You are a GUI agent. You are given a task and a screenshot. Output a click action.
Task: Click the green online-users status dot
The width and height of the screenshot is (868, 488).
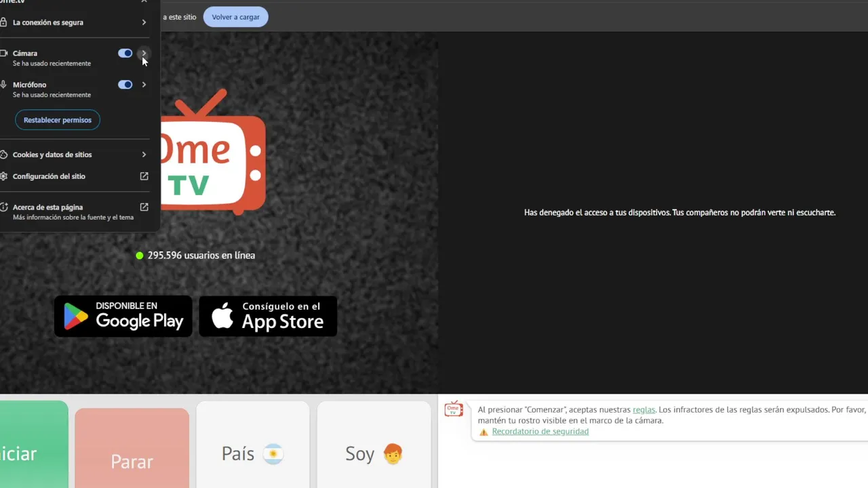(140, 256)
